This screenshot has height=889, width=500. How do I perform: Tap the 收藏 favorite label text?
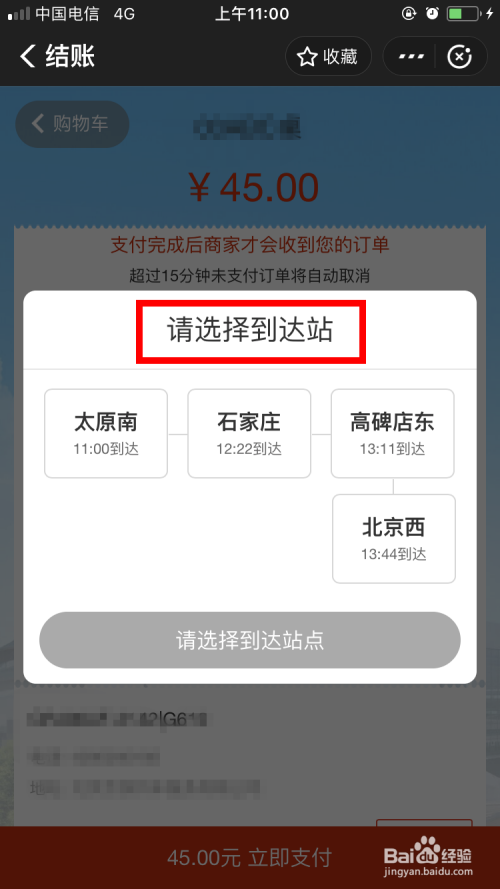(x=340, y=57)
